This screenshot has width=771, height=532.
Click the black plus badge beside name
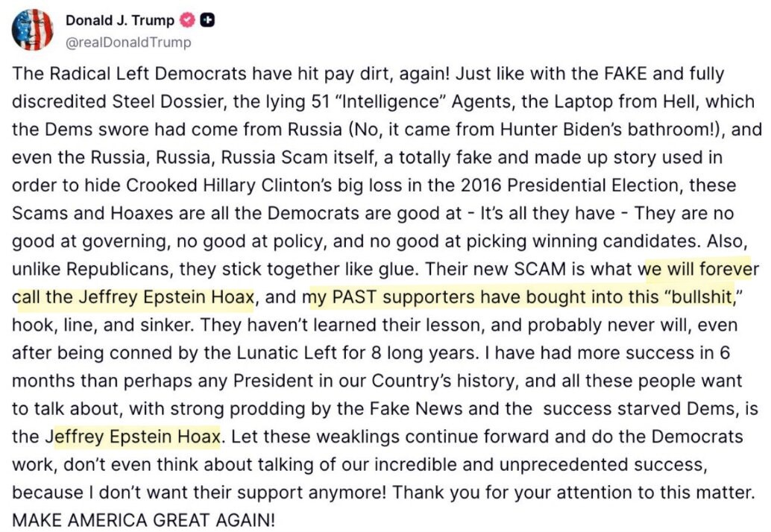pos(207,20)
